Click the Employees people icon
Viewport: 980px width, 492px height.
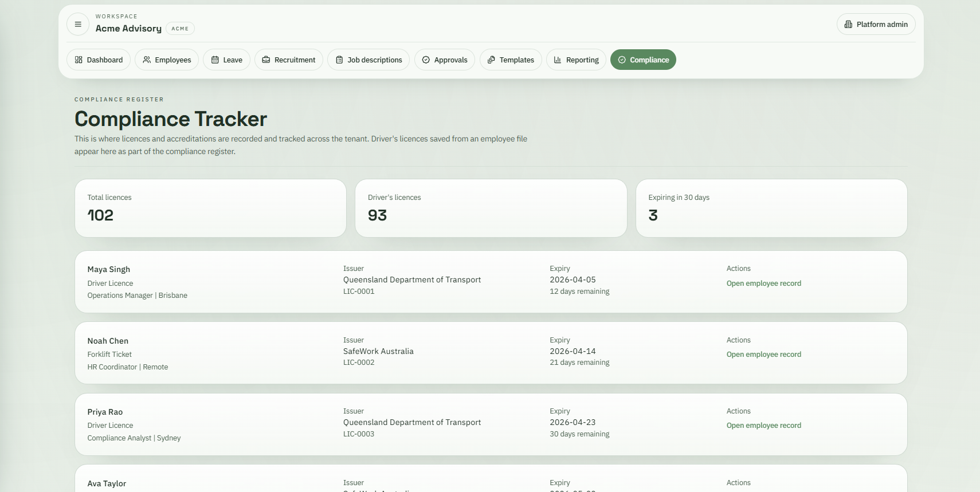click(x=147, y=60)
